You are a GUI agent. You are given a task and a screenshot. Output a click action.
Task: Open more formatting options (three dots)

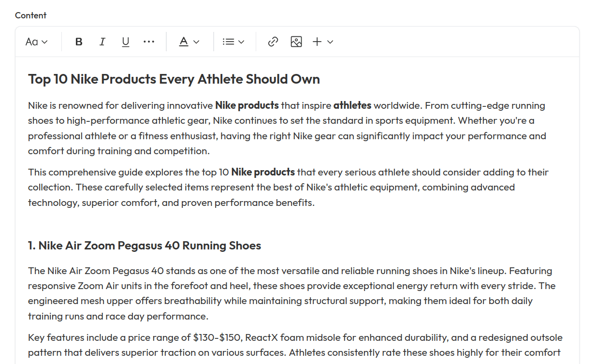(x=149, y=42)
